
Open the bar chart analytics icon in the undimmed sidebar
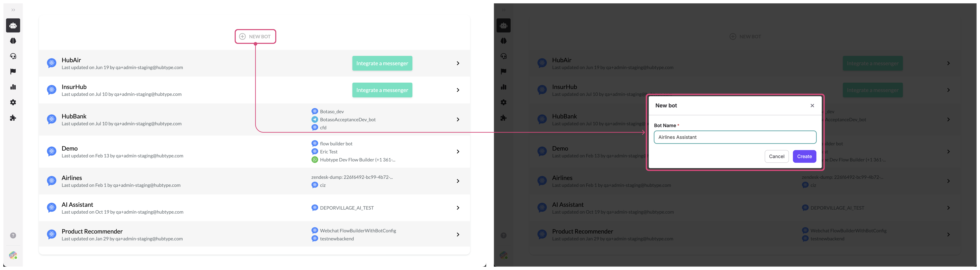[13, 87]
